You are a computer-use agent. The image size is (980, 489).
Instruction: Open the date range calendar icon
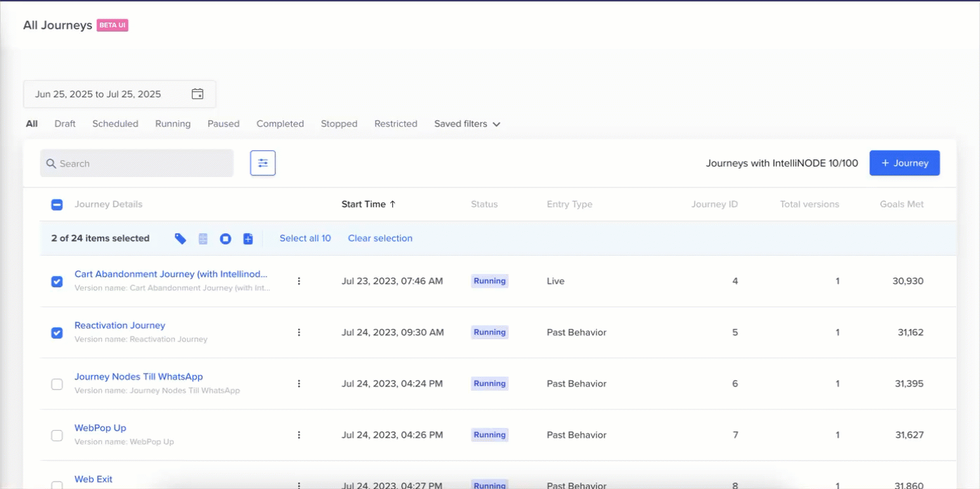point(198,94)
